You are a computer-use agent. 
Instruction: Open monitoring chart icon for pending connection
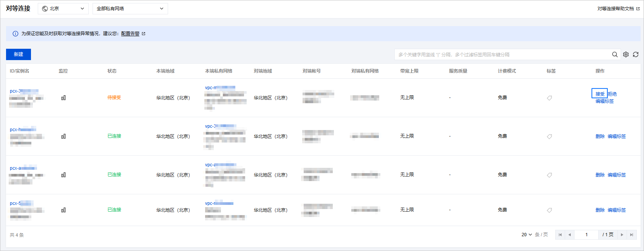tap(63, 98)
